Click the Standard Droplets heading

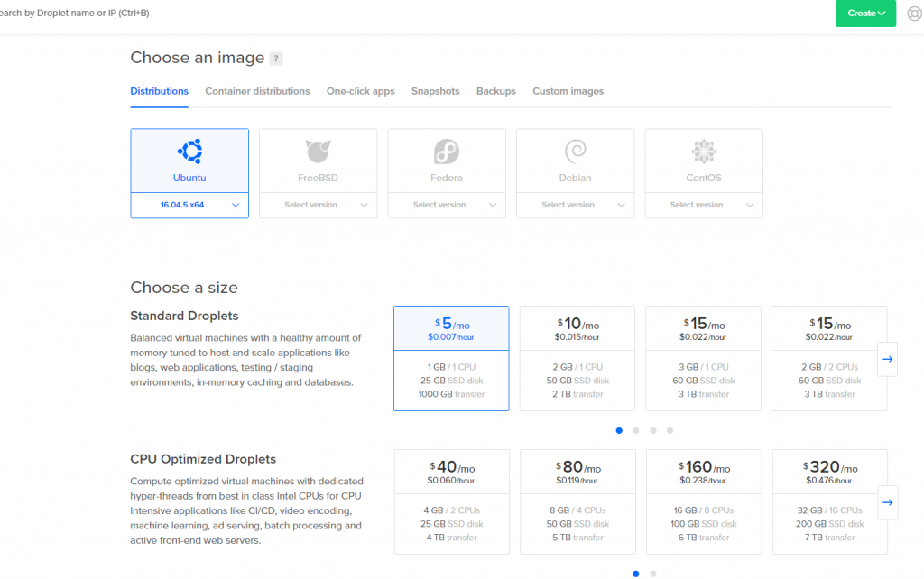click(184, 316)
